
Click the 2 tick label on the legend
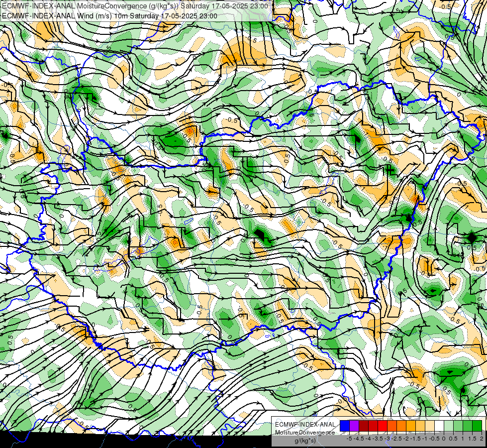tap(482, 439)
